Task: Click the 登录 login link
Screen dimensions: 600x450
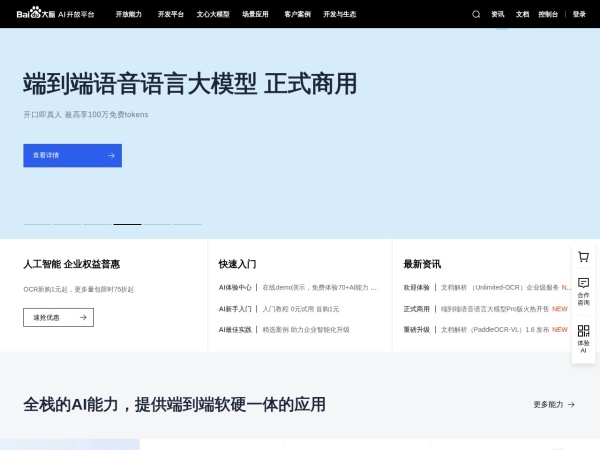Action: click(579, 15)
